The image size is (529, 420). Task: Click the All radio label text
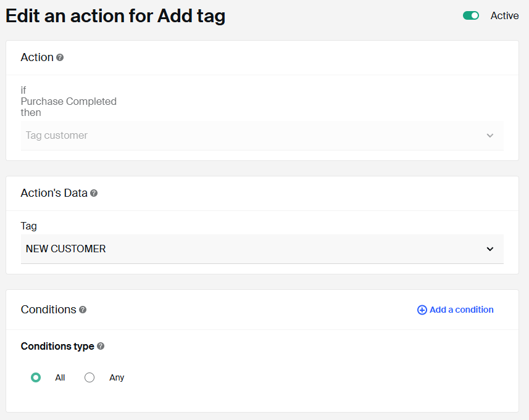pos(60,377)
